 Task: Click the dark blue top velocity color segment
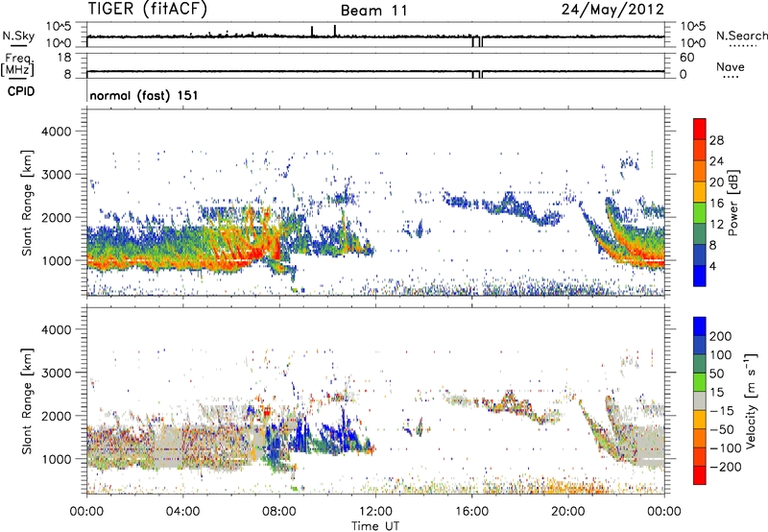click(x=700, y=326)
